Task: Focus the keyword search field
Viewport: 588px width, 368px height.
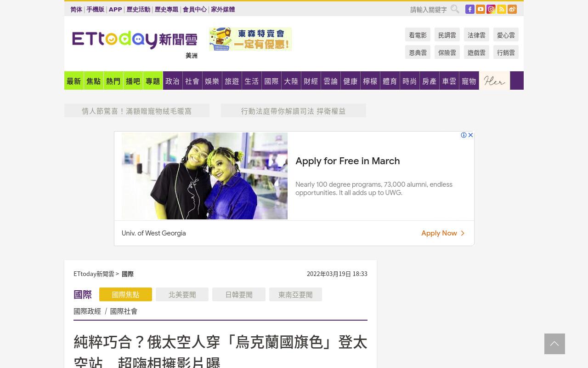Action: click(x=428, y=10)
